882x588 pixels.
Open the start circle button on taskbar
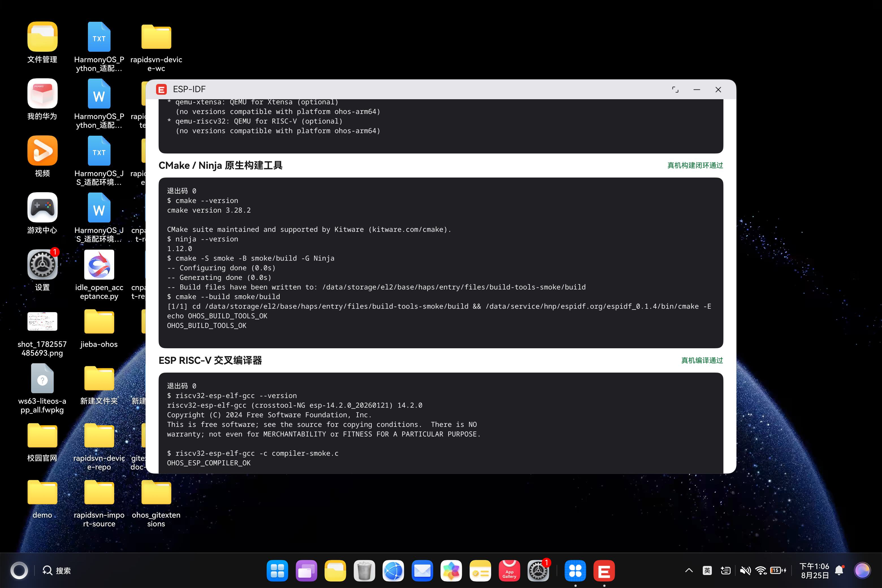coord(19,570)
